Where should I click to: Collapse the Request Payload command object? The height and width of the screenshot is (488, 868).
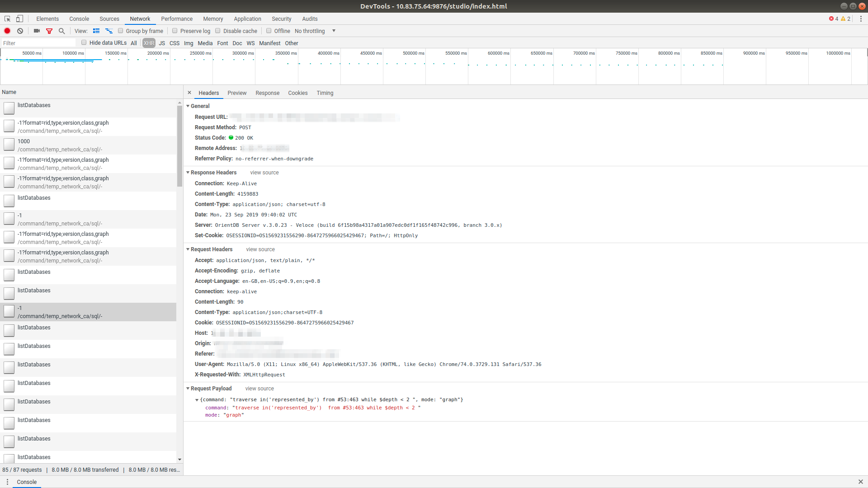[x=197, y=399]
